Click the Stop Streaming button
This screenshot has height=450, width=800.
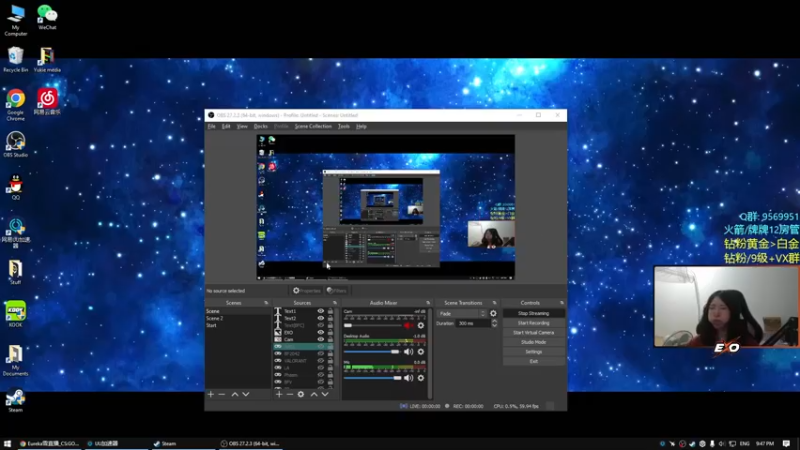[534, 313]
